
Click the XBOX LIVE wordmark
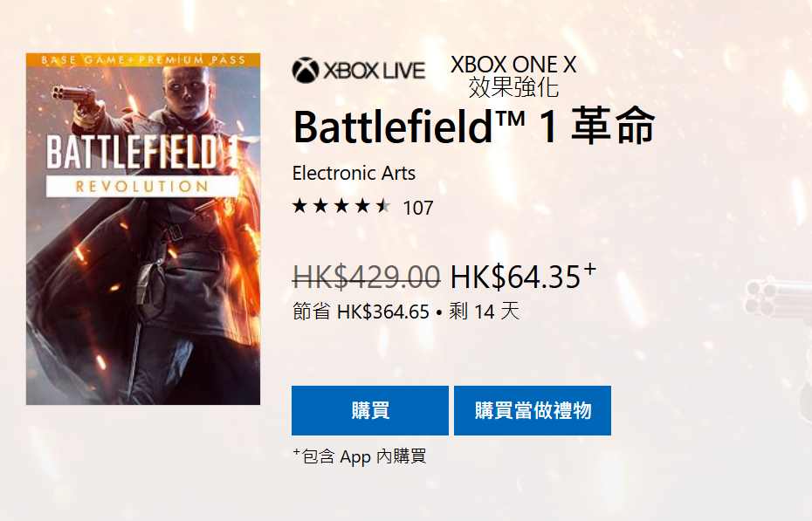pyautogui.click(x=375, y=71)
